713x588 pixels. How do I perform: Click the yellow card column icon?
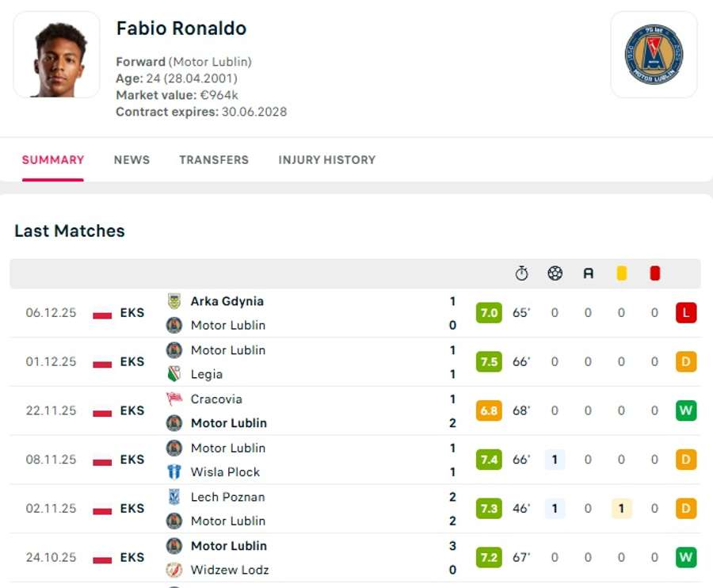coord(621,273)
